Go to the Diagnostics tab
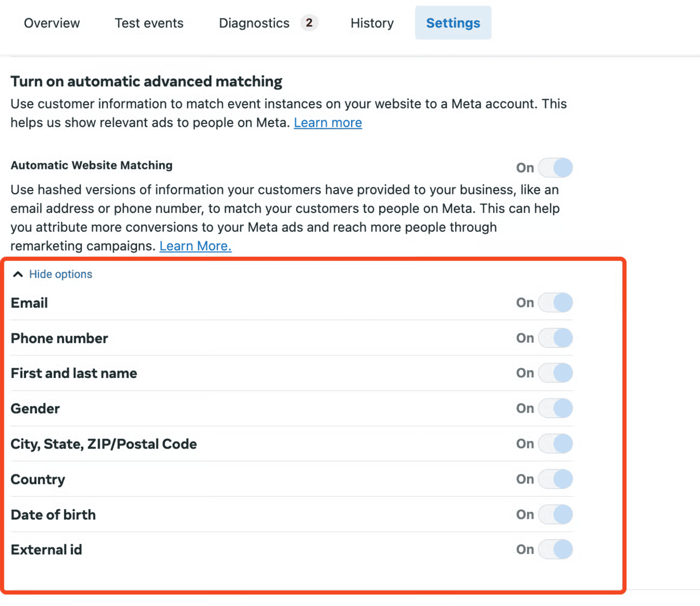Screen dimensions: 700x606 pos(254,23)
